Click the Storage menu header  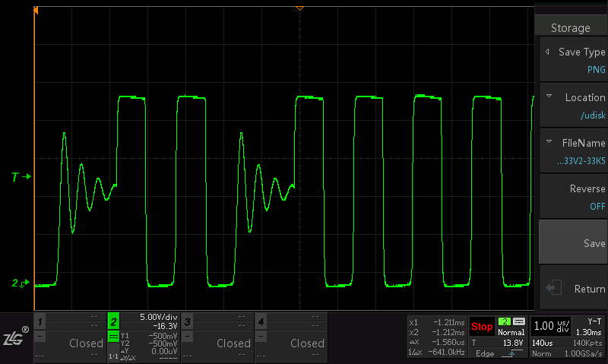pos(571,27)
